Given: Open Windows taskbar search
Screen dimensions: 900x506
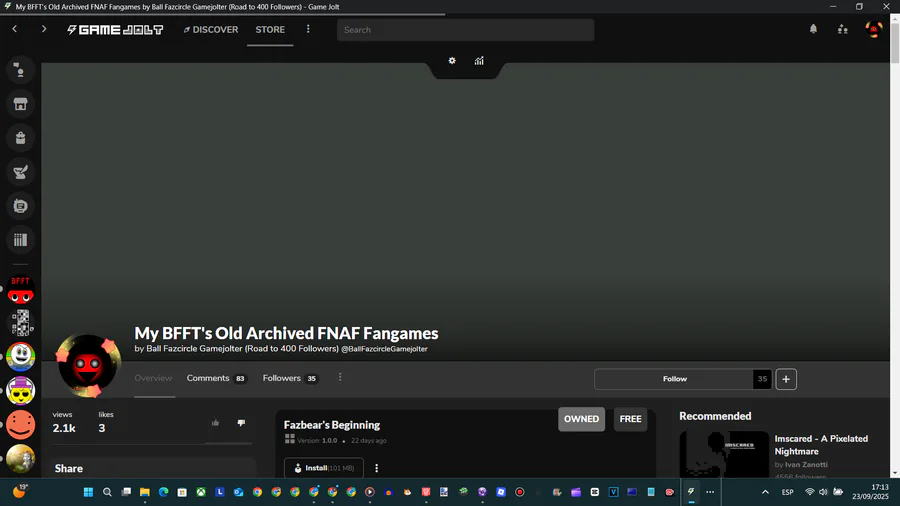Looking at the screenshot, I should pos(107,492).
